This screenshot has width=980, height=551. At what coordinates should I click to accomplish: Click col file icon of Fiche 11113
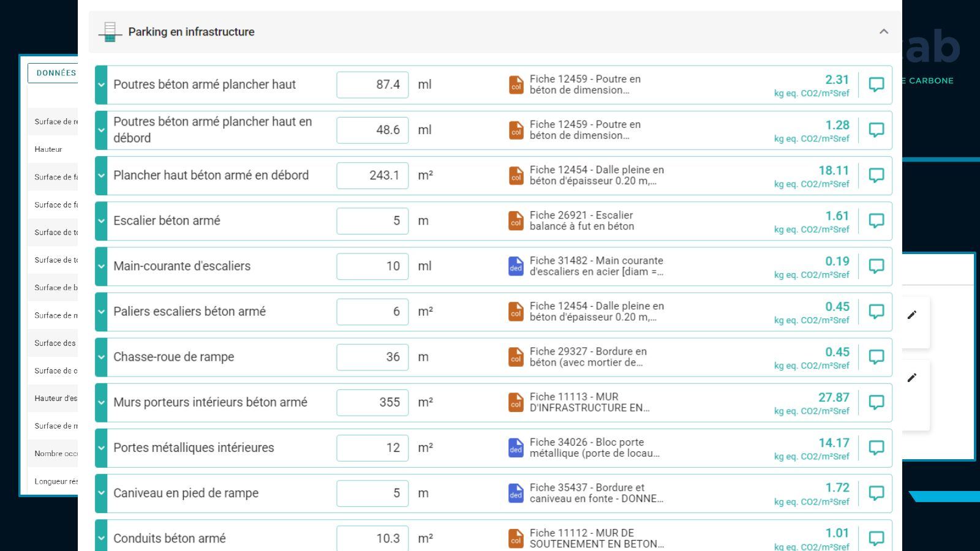(x=516, y=402)
